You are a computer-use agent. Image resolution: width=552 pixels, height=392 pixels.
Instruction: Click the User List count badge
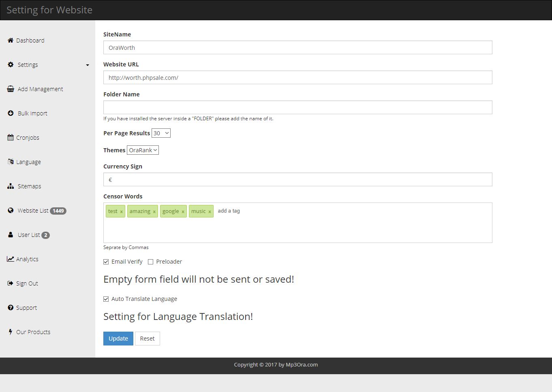46,235
